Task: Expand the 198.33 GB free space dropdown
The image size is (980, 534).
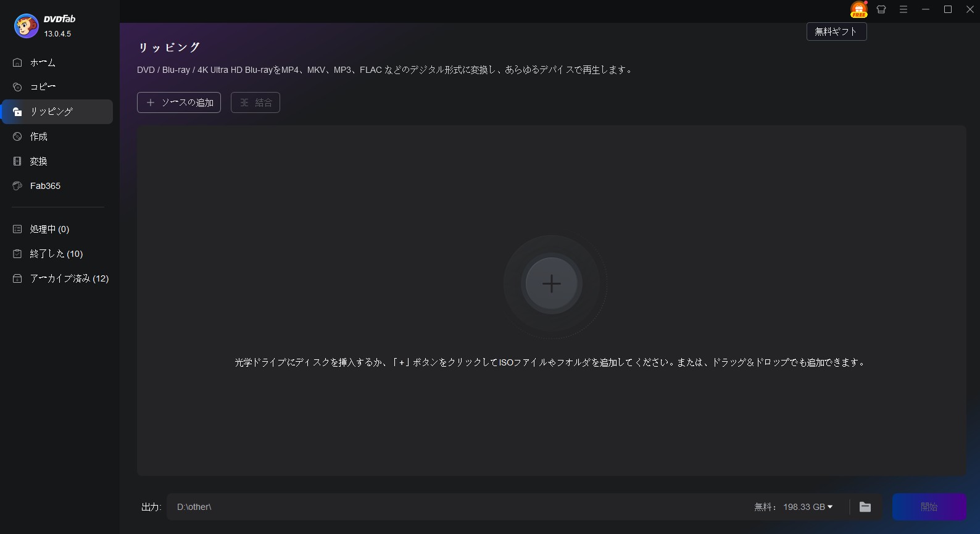Action: pos(808,507)
